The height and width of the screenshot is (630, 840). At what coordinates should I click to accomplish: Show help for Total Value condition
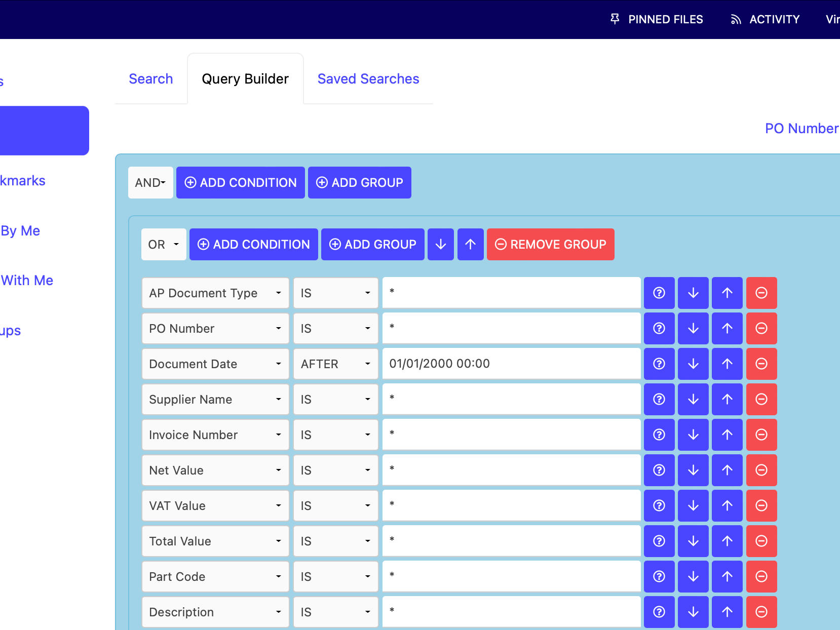(659, 541)
